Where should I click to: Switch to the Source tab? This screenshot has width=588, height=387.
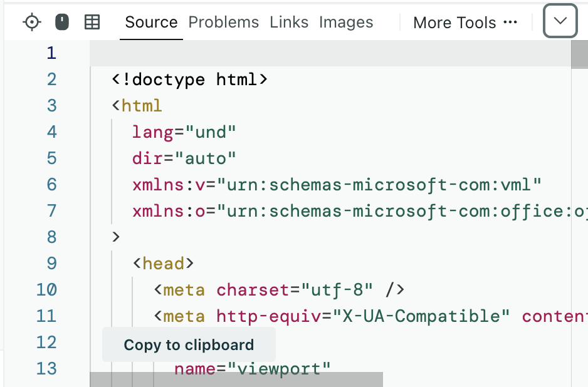[x=151, y=23]
